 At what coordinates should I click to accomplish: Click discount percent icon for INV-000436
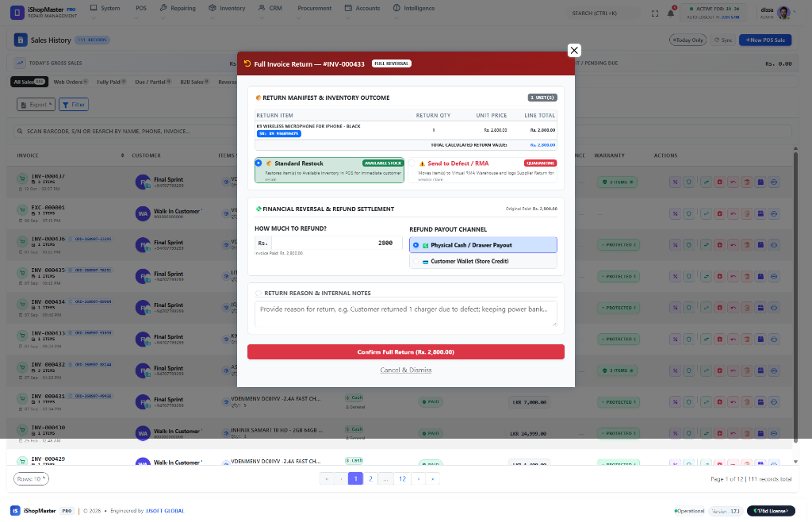[x=675, y=245]
